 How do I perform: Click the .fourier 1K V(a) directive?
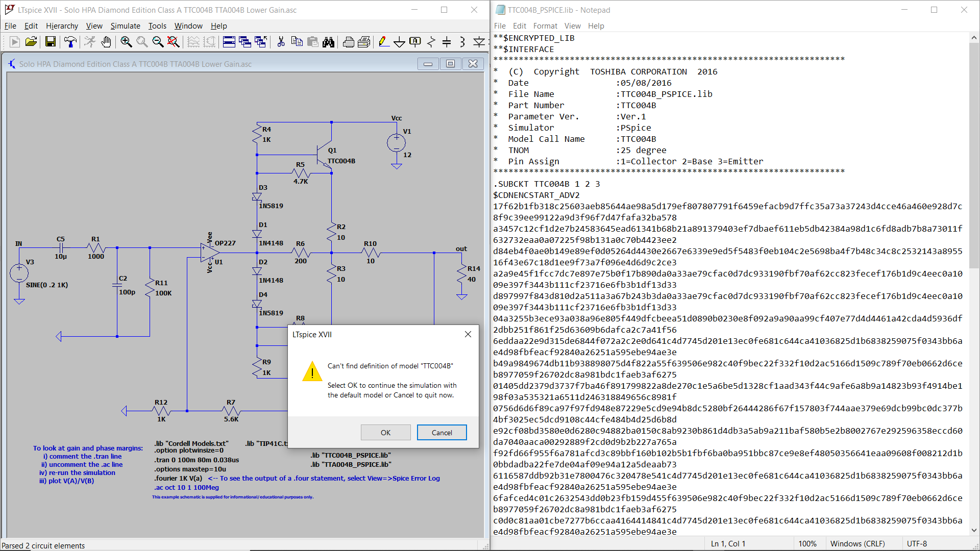[178, 478]
